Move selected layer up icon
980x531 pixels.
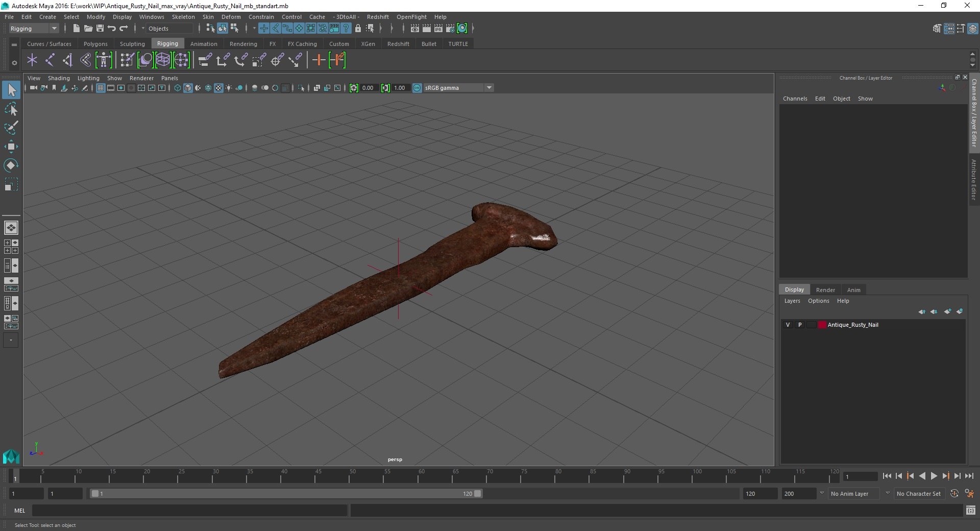click(x=922, y=311)
